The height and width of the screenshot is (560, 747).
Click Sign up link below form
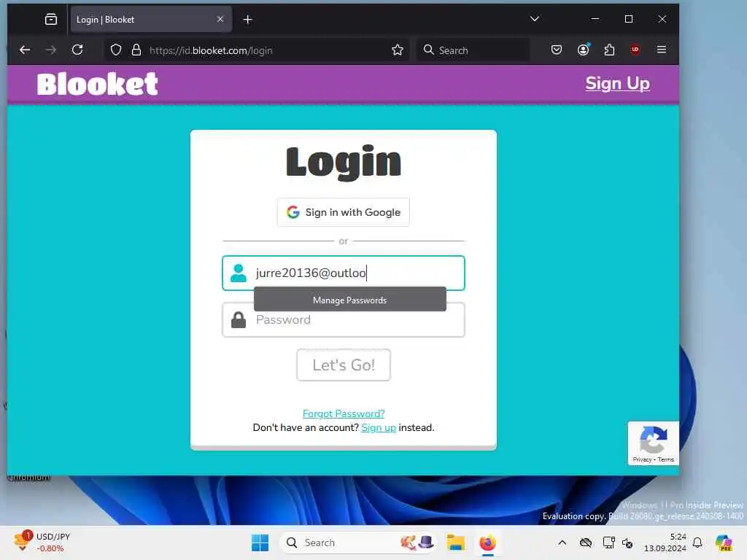[379, 427]
